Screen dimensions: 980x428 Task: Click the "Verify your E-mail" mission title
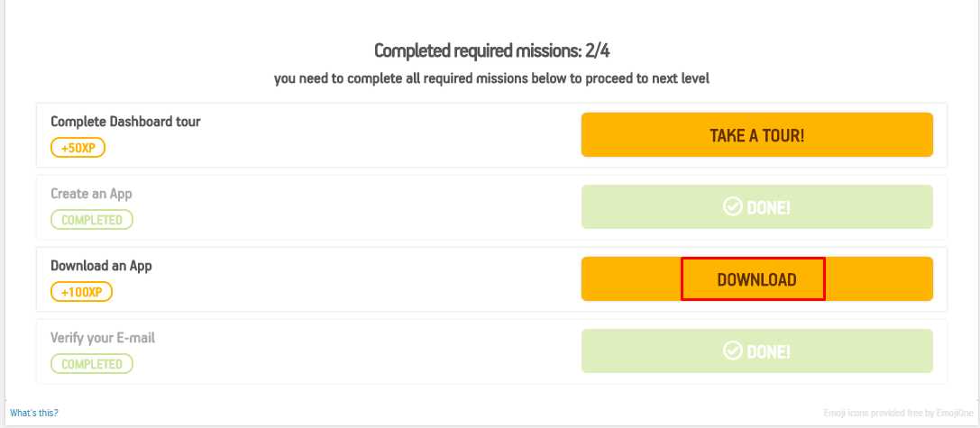pyautogui.click(x=109, y=339)
